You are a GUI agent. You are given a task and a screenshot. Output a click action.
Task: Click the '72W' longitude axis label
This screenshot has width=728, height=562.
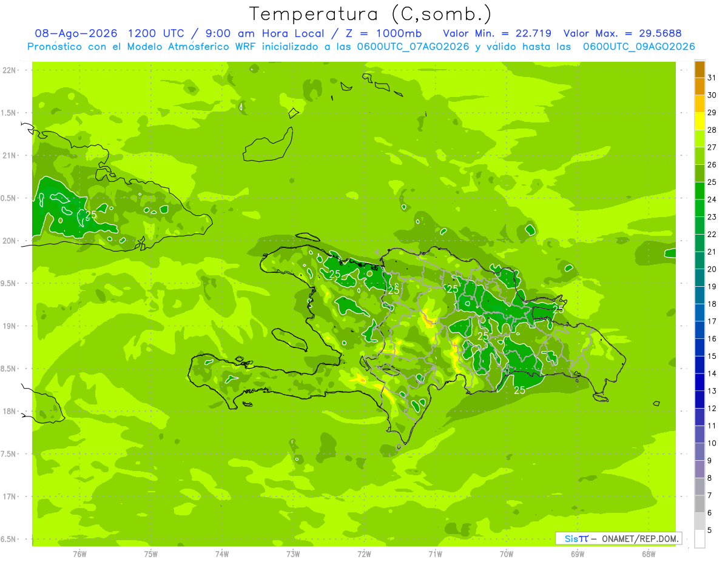pos(364,554)
